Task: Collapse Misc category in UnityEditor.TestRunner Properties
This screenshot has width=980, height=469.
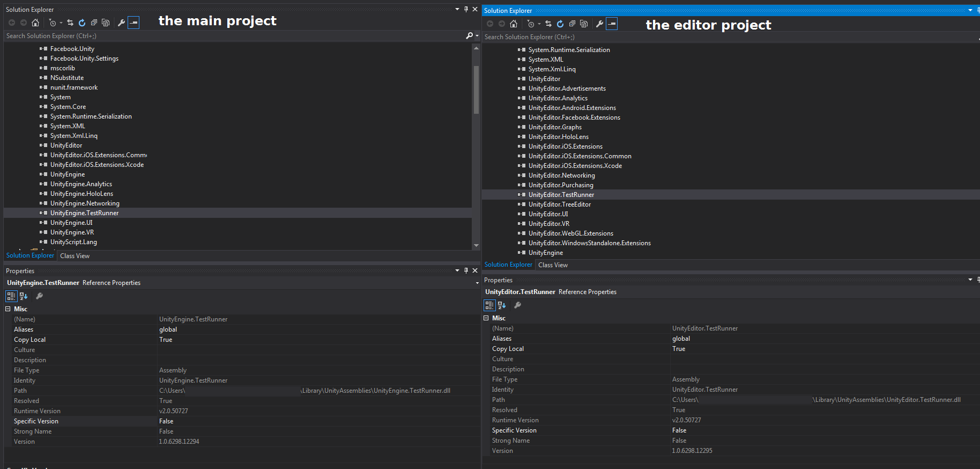Action: (486, 318)
